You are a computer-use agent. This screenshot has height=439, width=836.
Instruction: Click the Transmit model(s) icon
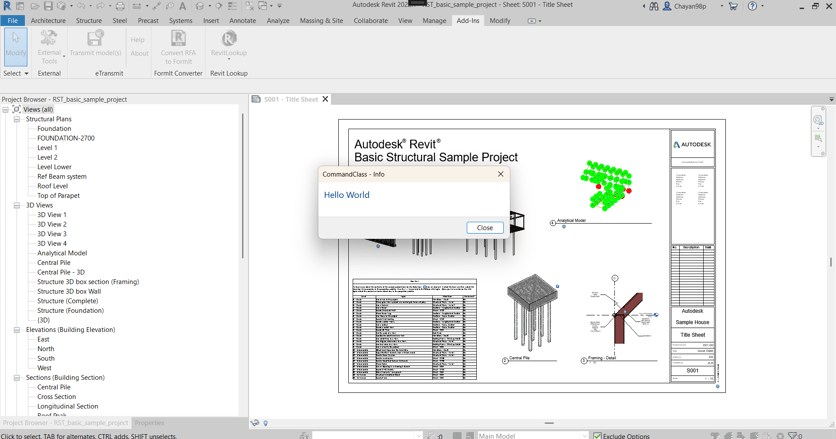pos(95,38)
